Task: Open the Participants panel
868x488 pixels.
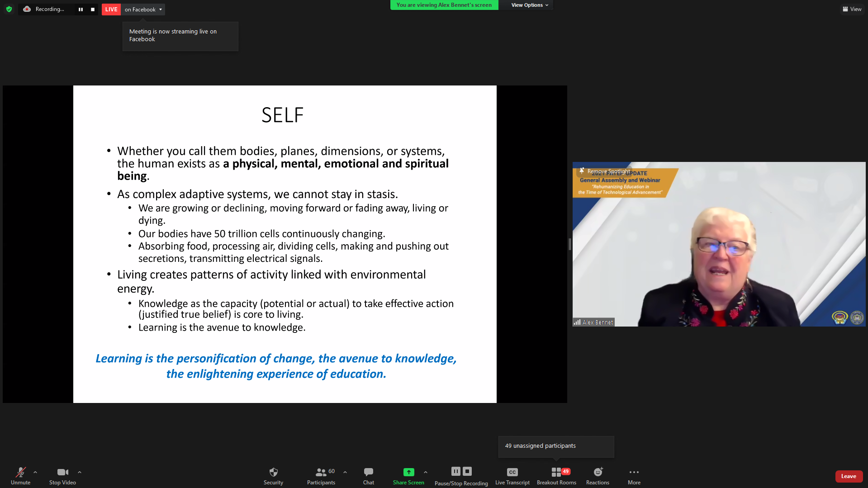Action: coord(321,472)
